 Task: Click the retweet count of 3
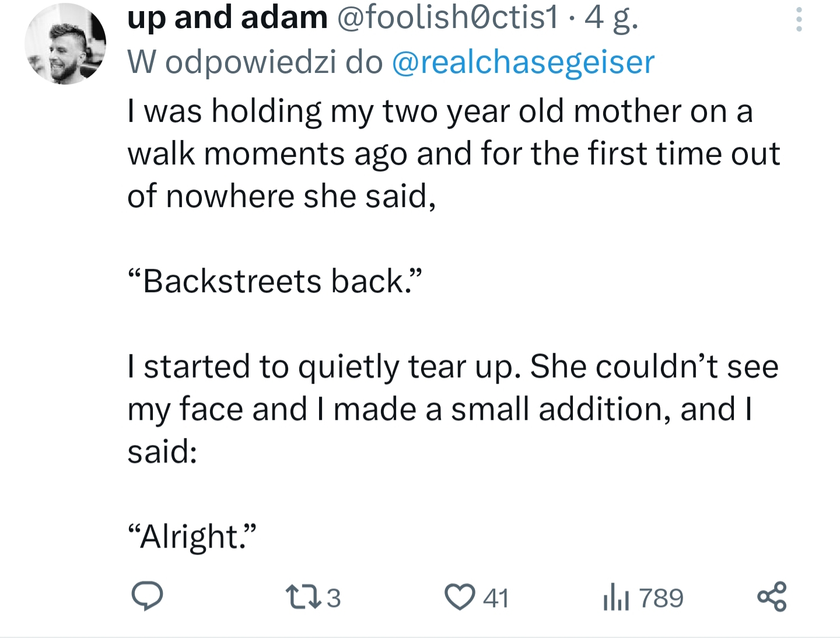point(333,598)
